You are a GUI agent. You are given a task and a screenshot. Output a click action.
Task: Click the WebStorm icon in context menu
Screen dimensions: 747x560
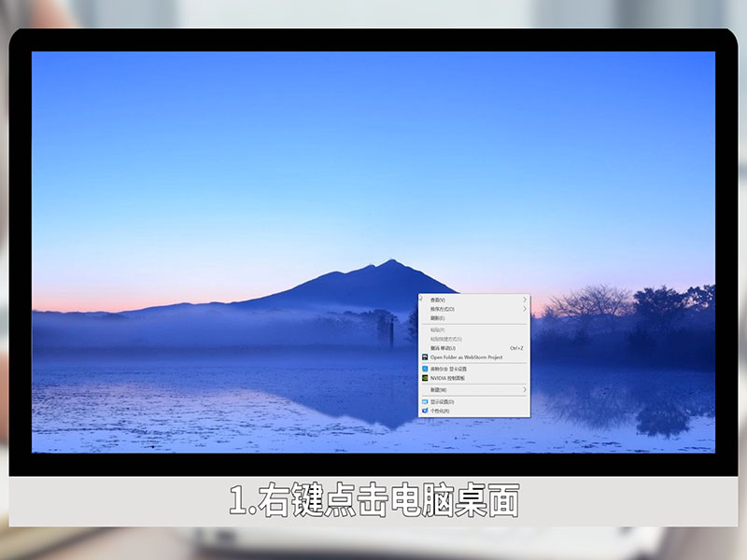point(425,357)
